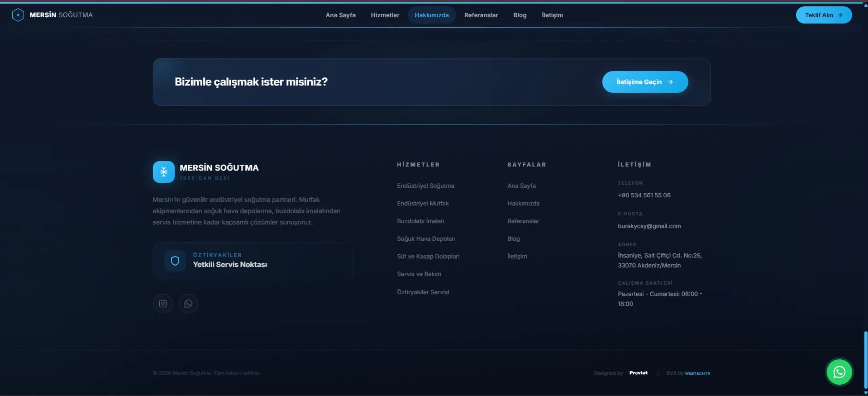Visit the Proviat designer link

639,373
